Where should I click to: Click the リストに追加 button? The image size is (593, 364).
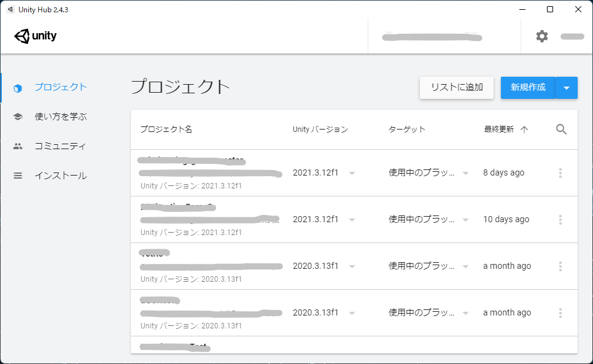click(x=457, y=88)
